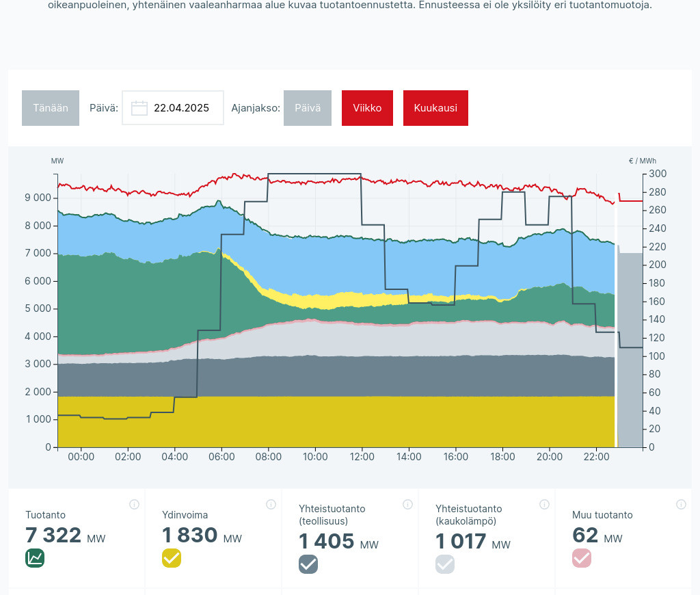
Task: Show info for Yhteistuotanto (kaukolämpö)
Action: [x=544, y=505]
